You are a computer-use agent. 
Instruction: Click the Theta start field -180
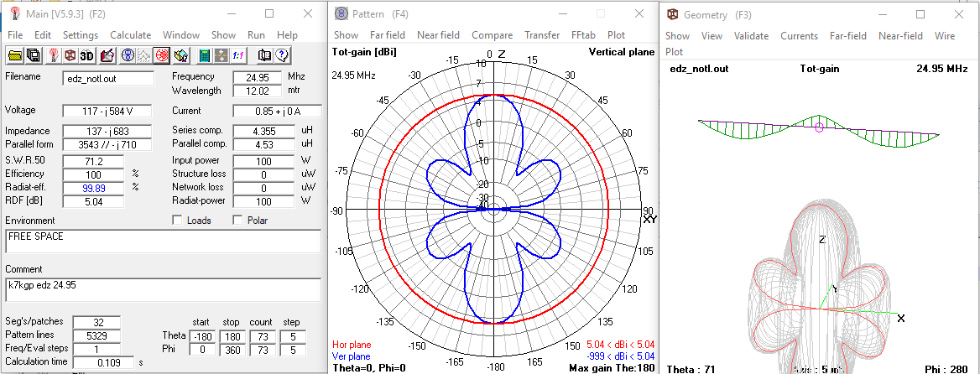tap(201, 336)
